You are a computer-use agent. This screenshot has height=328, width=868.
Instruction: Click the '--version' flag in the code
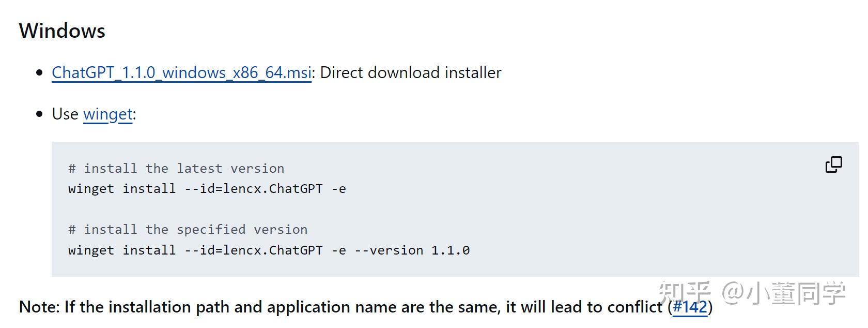tap(389, 250)
